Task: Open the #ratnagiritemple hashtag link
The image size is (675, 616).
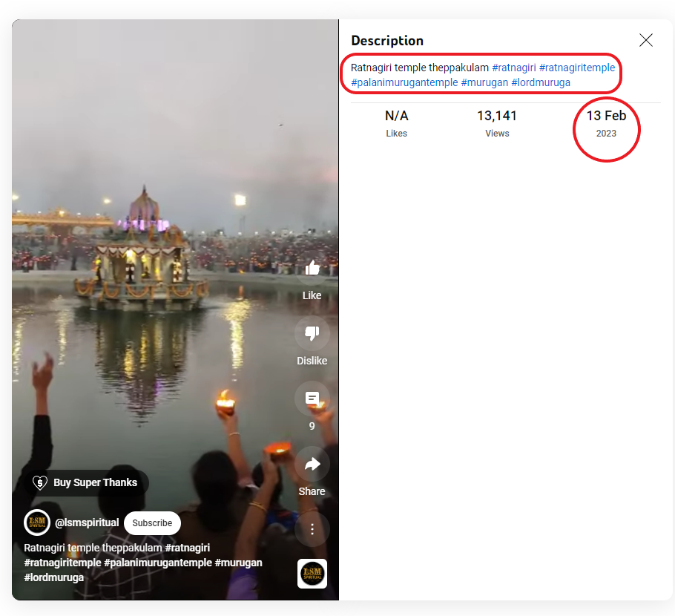Action: pos(577,68)
